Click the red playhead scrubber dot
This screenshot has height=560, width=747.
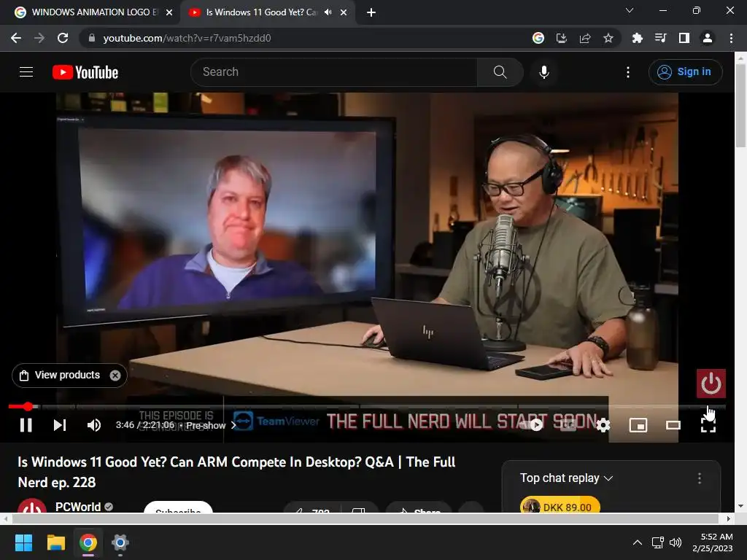[x=28, y=407]
